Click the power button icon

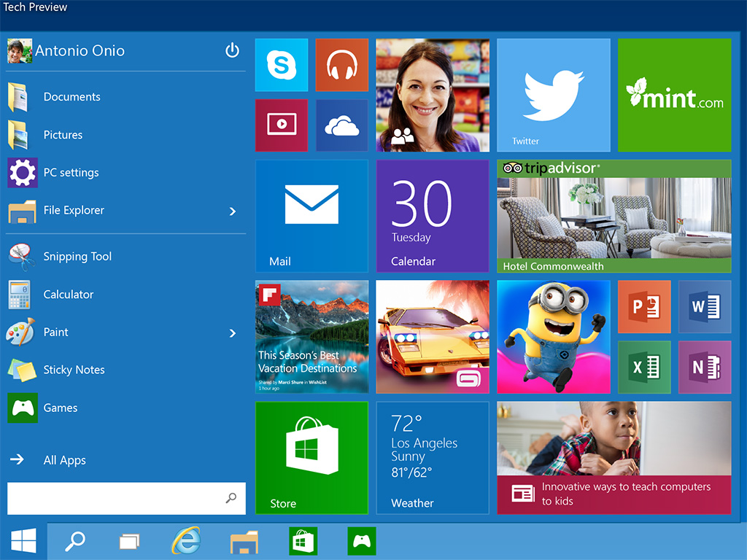tap(232, 50)
